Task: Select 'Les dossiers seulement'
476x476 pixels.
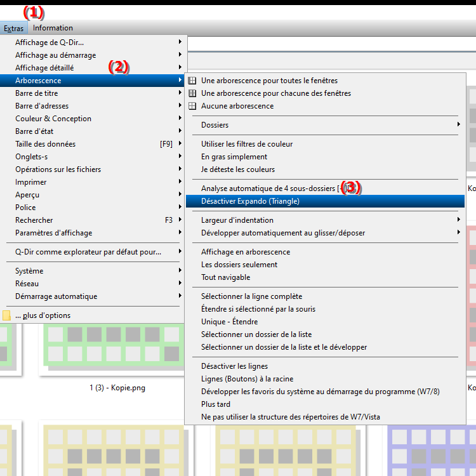Action: pyautogui.click(x=325, y=265)
